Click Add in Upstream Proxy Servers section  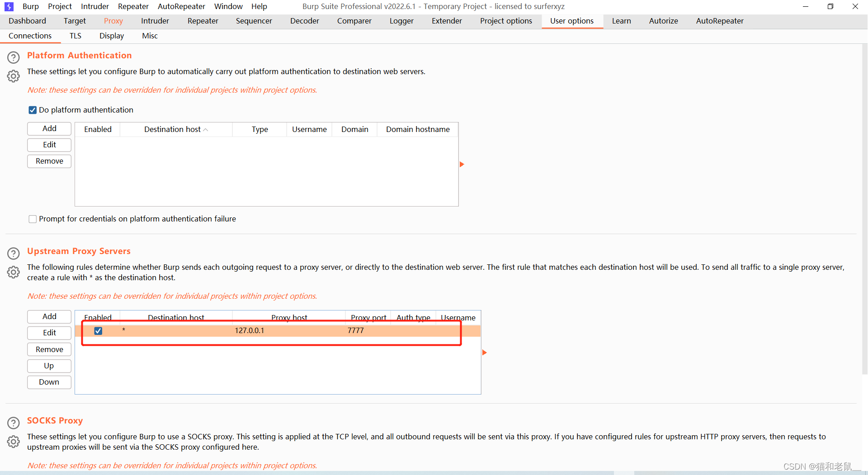(49, 316)
